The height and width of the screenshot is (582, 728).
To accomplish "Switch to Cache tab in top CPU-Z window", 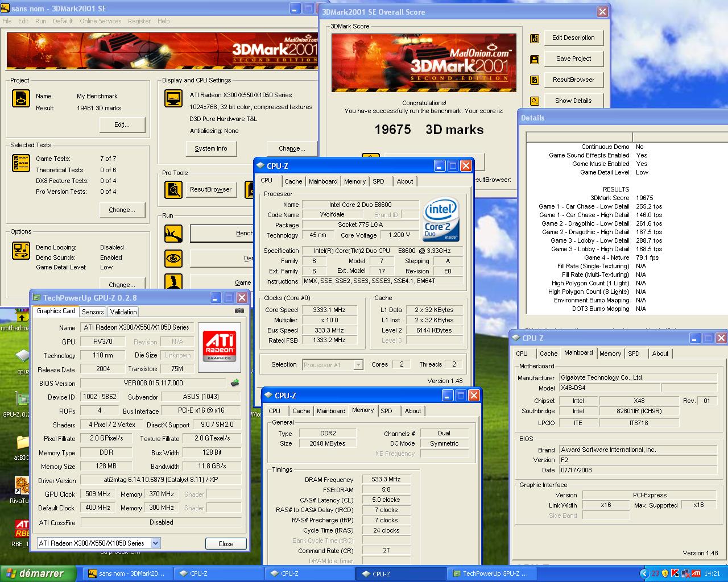I will (293, 181).
